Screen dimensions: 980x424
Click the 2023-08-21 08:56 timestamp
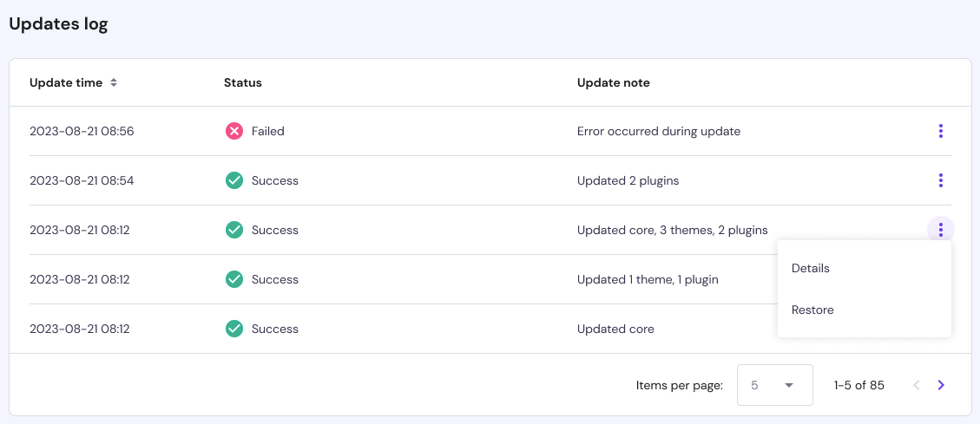(x=82, y=132)
